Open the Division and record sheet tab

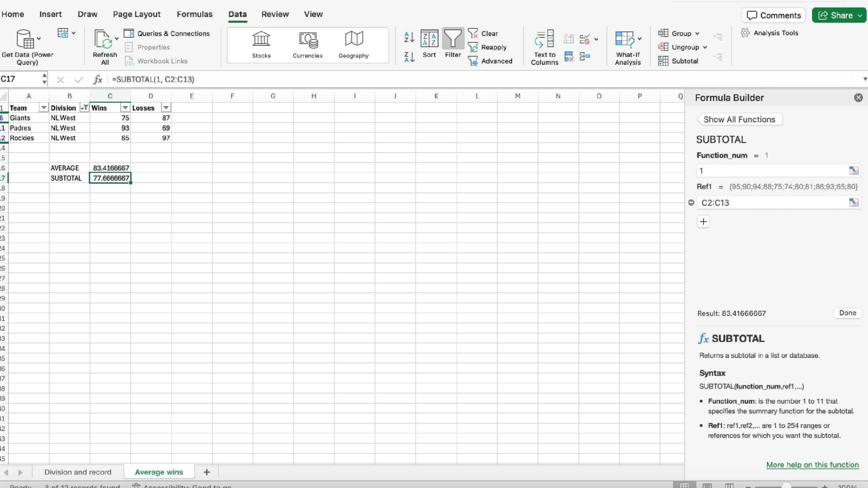(x=78, y=472)
